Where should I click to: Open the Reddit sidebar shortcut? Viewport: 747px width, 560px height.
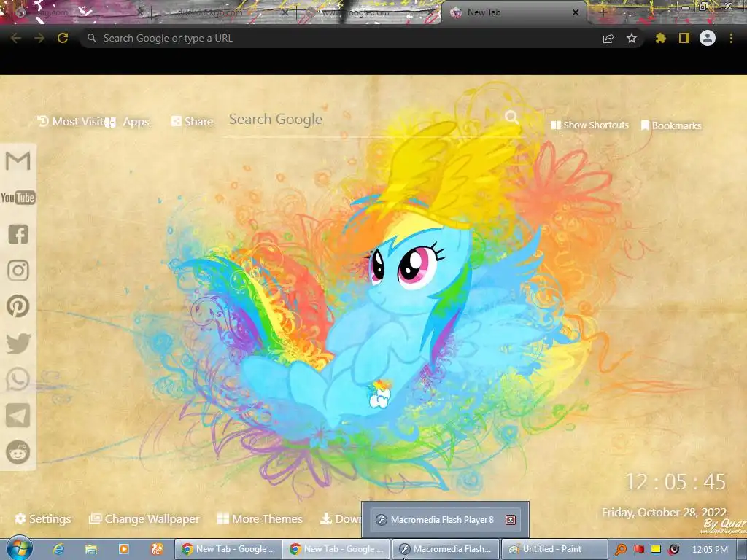point(18,452)
